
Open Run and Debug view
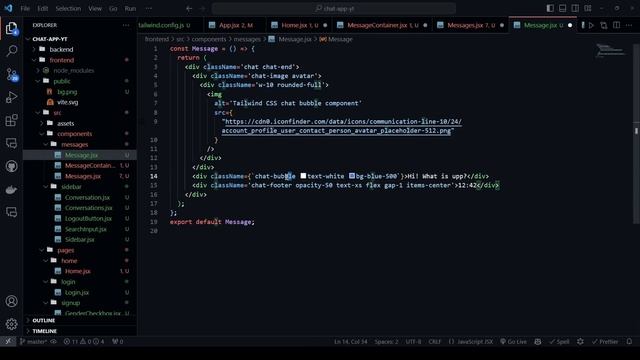11,97
